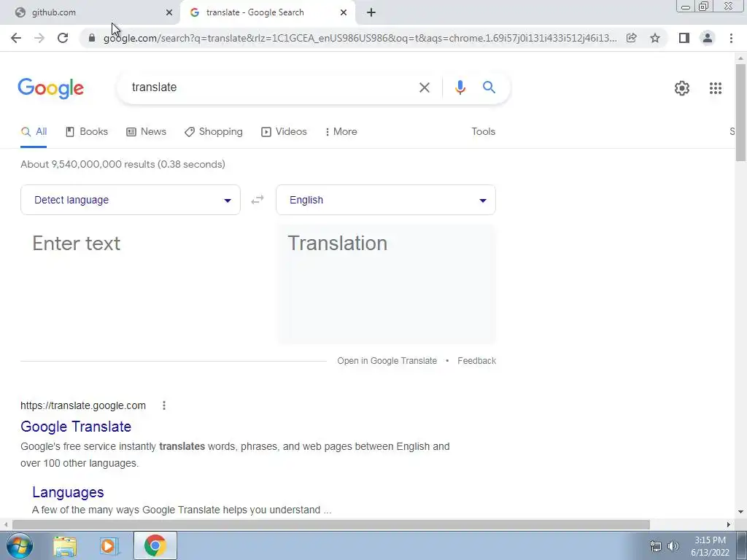View site info via the padlock icon
This screenshot has height=560, width=747.
(x=92, y=38)
